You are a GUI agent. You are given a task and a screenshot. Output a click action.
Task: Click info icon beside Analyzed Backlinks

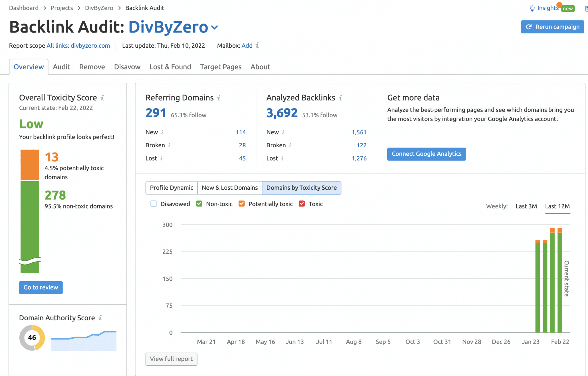coord(341,98)
